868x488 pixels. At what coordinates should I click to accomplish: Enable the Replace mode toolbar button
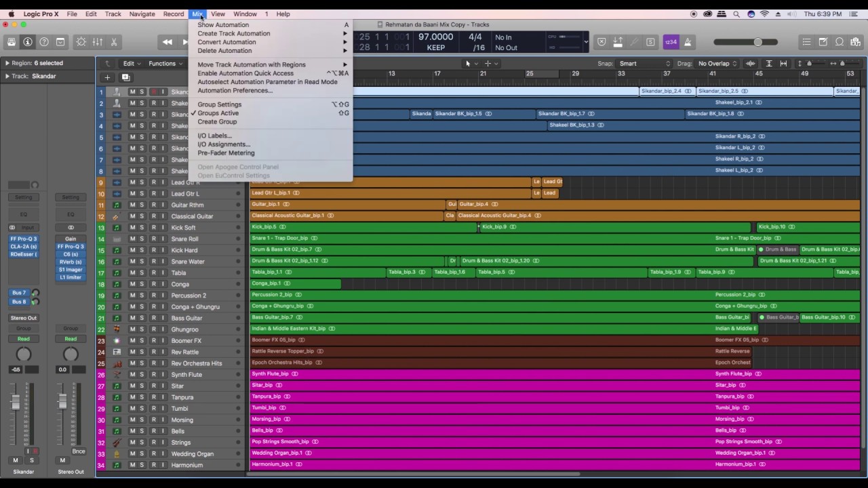[x=601, y=42]
